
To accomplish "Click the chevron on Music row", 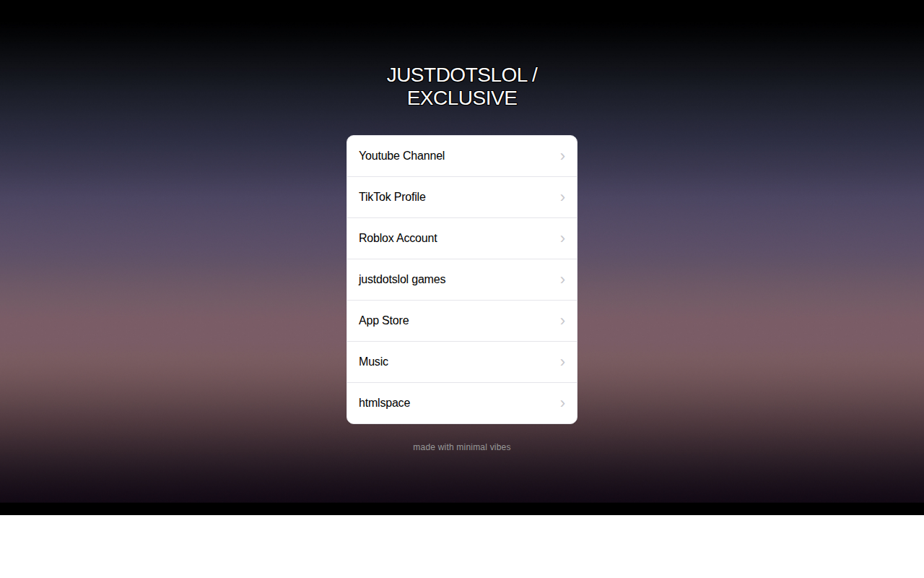I will click(x=562, y=363).
